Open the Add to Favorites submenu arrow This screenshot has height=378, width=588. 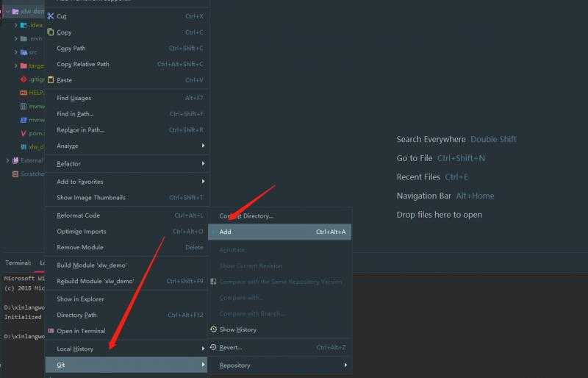[203, 182]
